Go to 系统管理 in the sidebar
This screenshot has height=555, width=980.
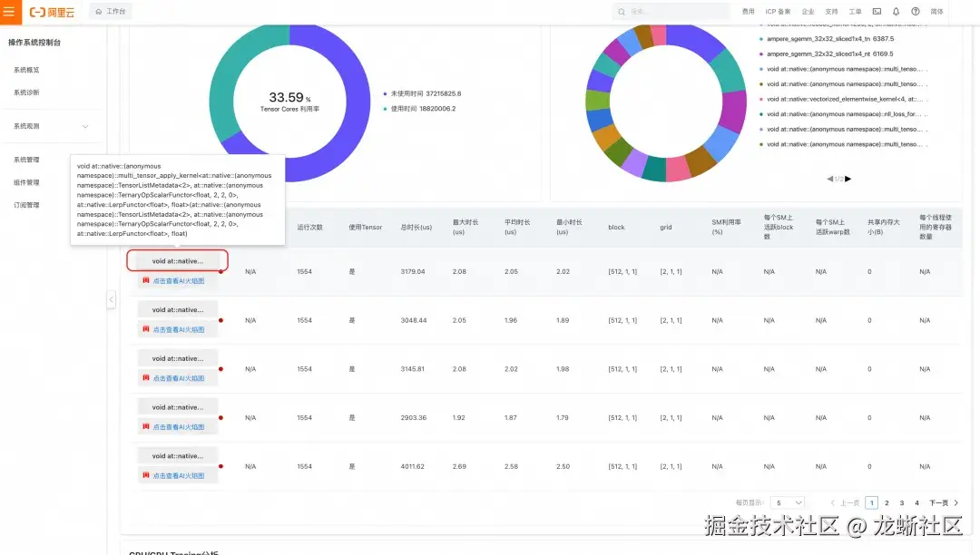click(26, 160)
